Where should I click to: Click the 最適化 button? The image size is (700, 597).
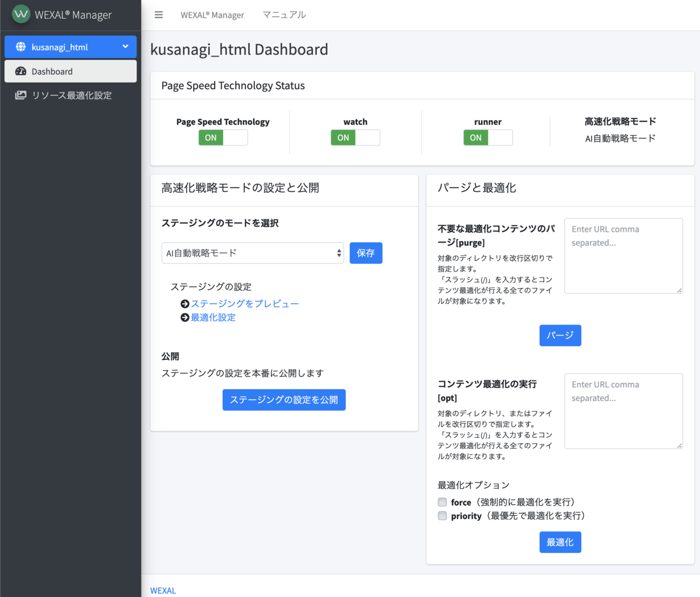[x=560, y=542]
